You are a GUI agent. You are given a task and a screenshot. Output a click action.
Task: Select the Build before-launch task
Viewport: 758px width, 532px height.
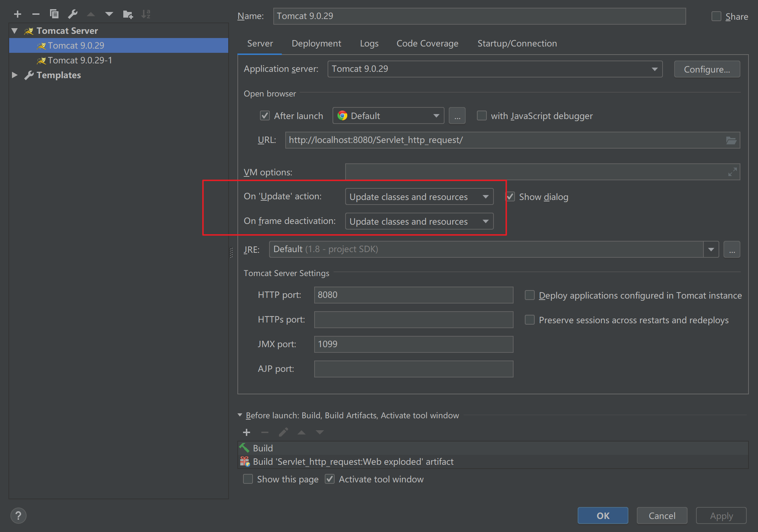point(493,448)
